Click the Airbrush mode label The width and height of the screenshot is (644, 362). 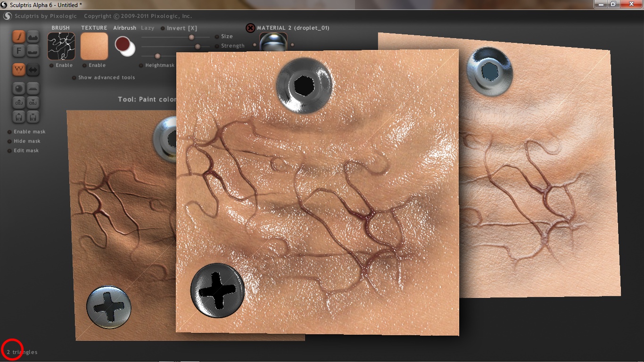point(124,28)
